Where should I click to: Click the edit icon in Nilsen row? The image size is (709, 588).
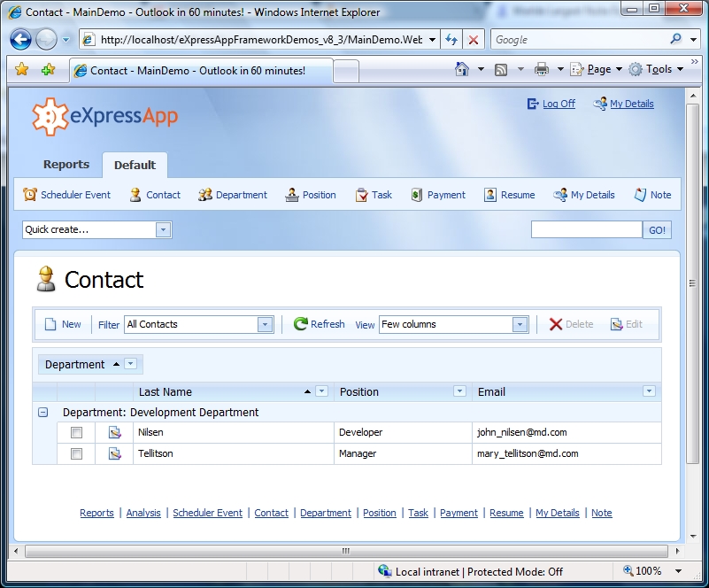tap(115, 432)
